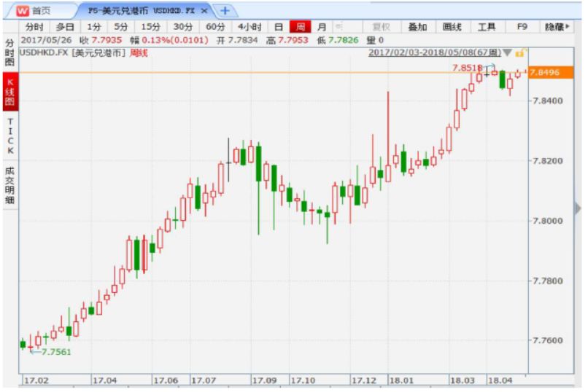Click the 周线 label in chart title
The image size is (588, 392).
139,52
